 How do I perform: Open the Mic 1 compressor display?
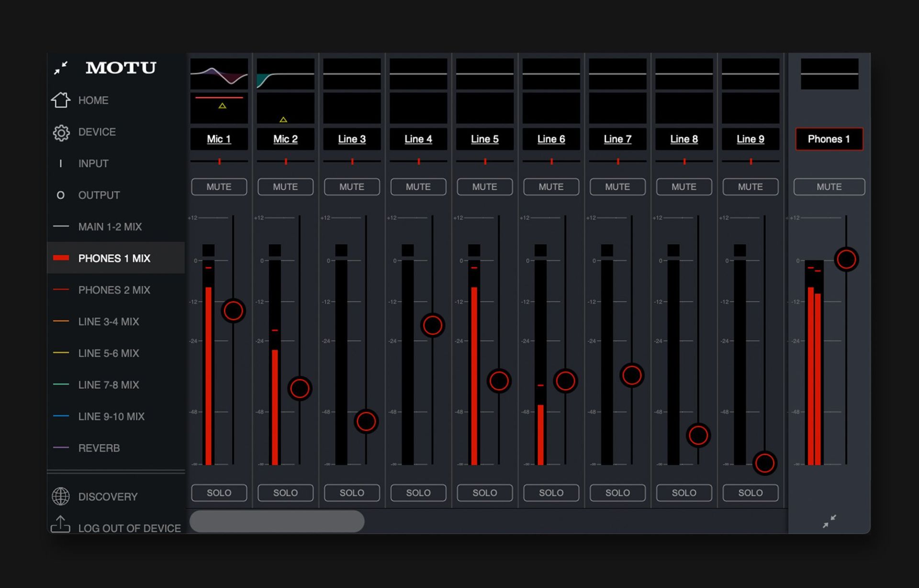coord(219,109)
